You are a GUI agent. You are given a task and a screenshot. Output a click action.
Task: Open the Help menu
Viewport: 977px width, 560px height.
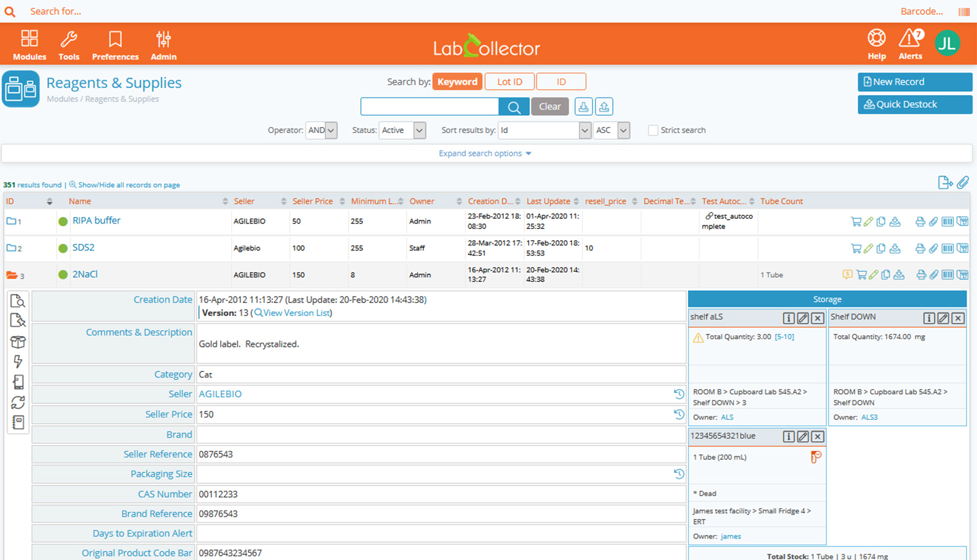(x=876, y=44)
